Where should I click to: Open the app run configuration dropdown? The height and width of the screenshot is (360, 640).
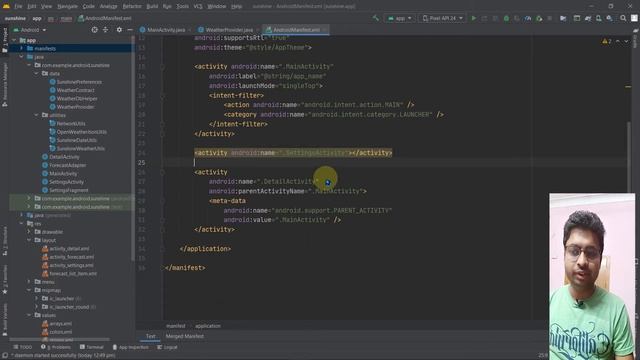click(x=400, y=18)
